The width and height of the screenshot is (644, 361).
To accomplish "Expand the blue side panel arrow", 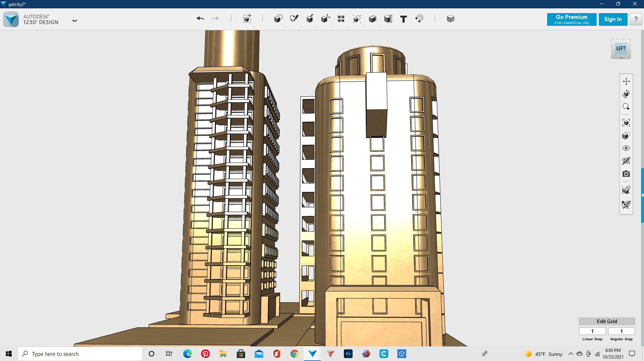I will tap(642, 195).
